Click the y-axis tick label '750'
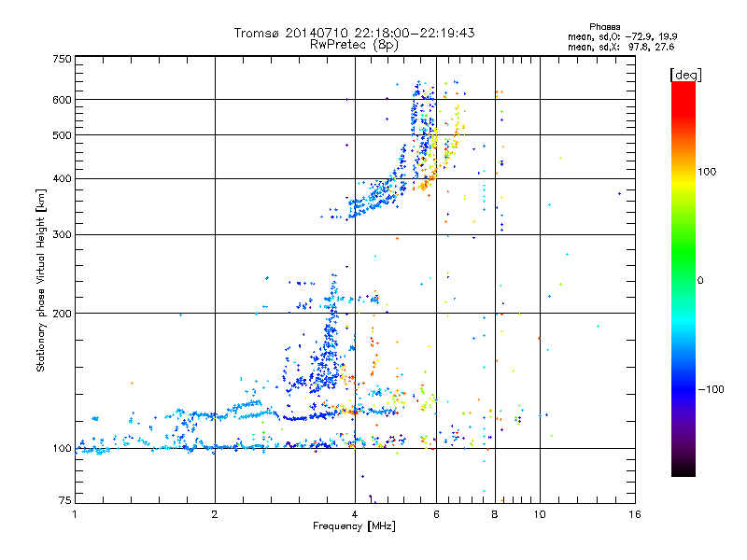This screenshot has height=560, width=747. coord(62,59)
